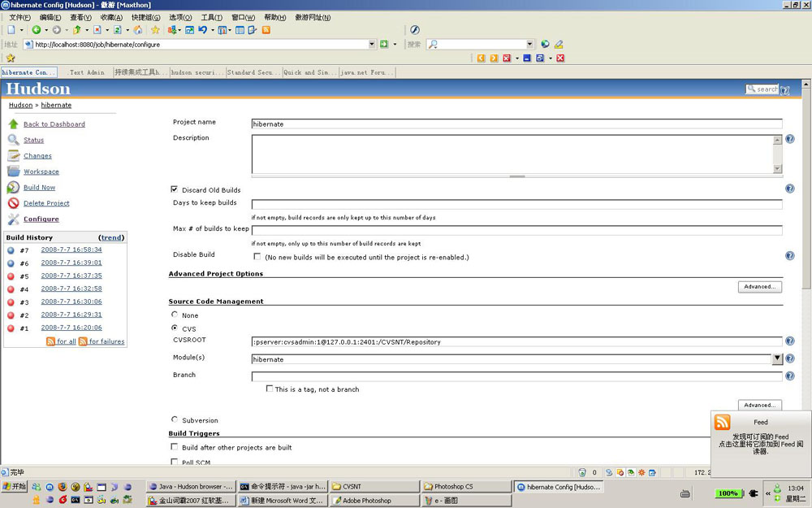The height and width of the screenshot is (508, 812).
Task: Switch to the 'java.net Foru...' browser tab
Action: point(367,72)
